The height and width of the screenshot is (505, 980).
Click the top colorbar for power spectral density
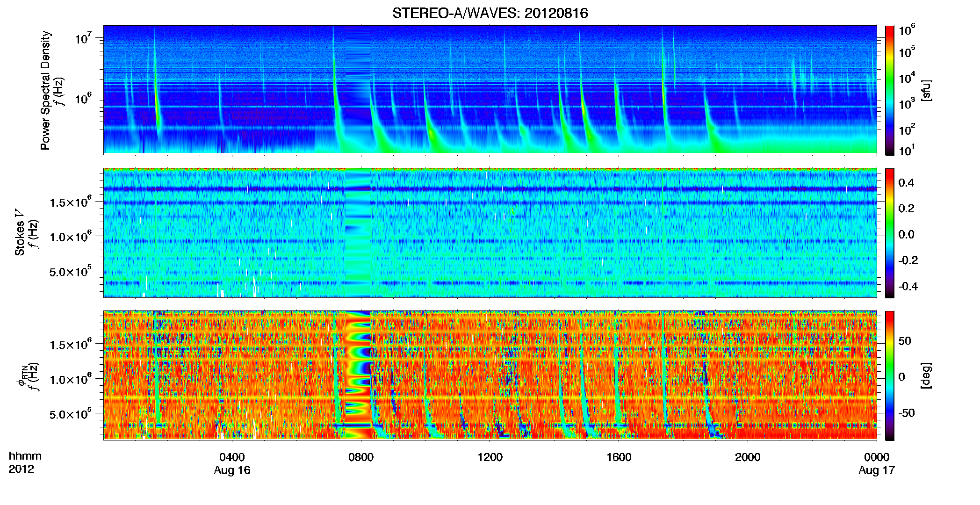click(890, 90)
